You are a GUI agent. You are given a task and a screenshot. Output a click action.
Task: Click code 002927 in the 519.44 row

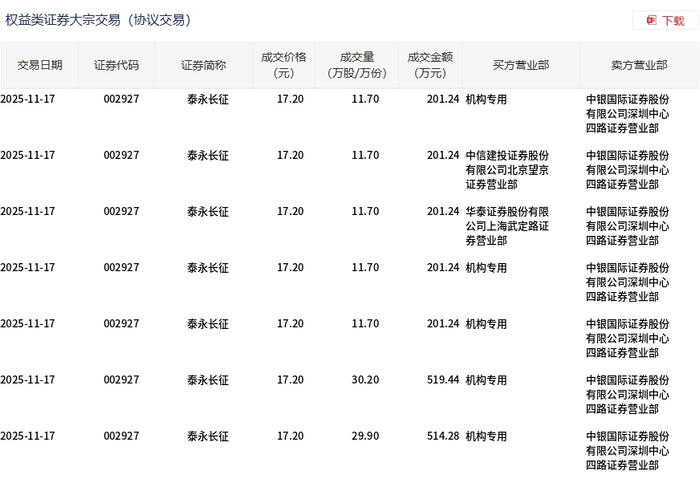pos(121,380)
